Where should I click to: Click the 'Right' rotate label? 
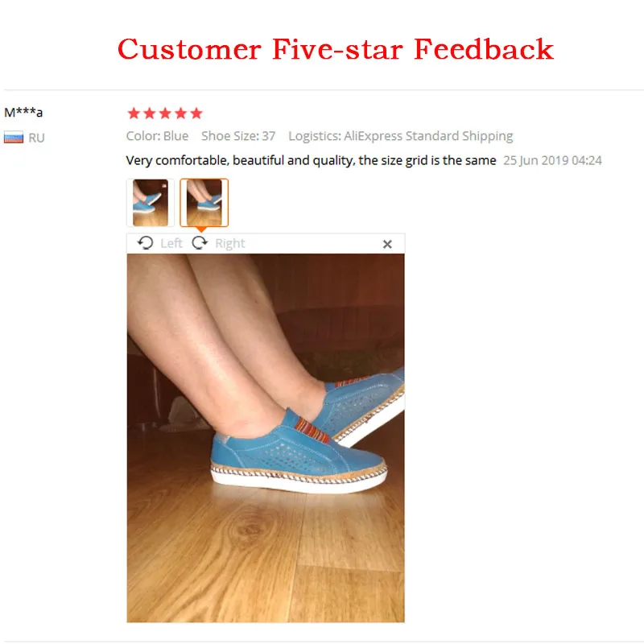[x=230, y=243]
